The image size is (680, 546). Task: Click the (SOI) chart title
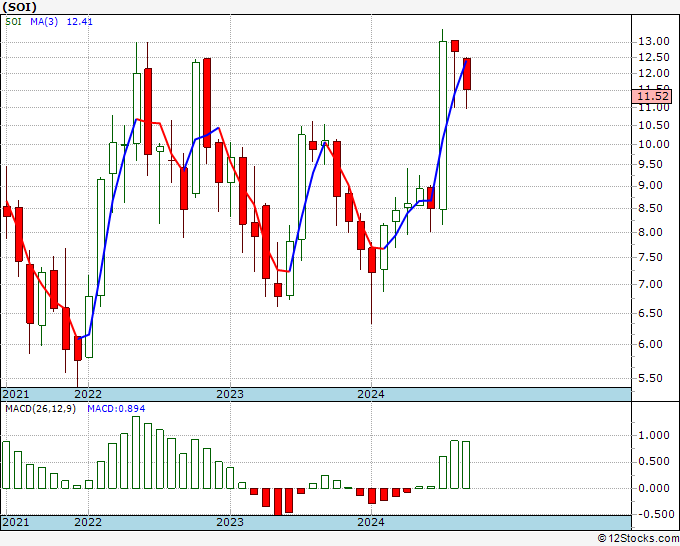(20, 7)
